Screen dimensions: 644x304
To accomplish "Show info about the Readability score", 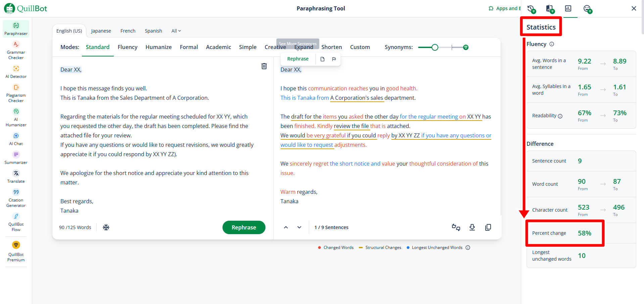I will pyautogui.click(x=560, y=116).
